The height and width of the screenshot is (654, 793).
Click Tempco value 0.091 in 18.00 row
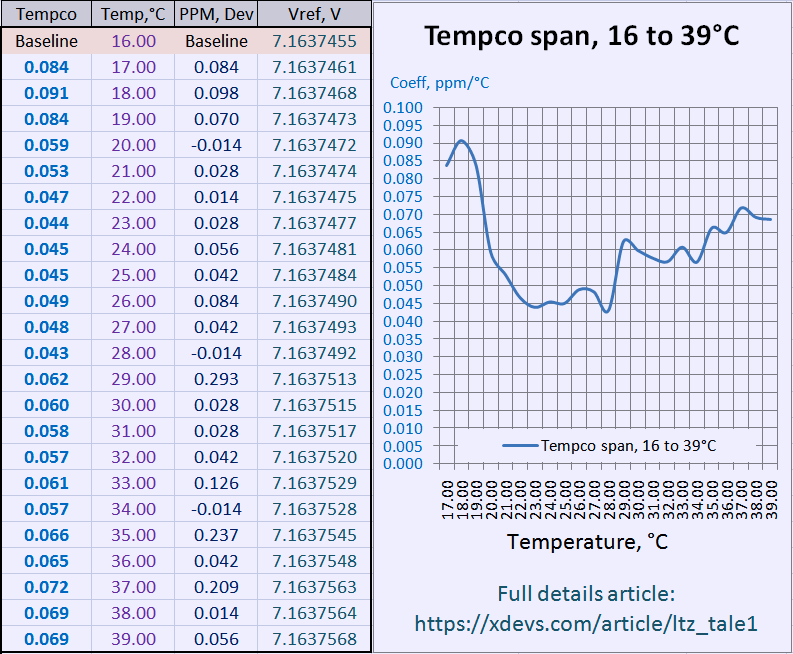coord(47,93)
